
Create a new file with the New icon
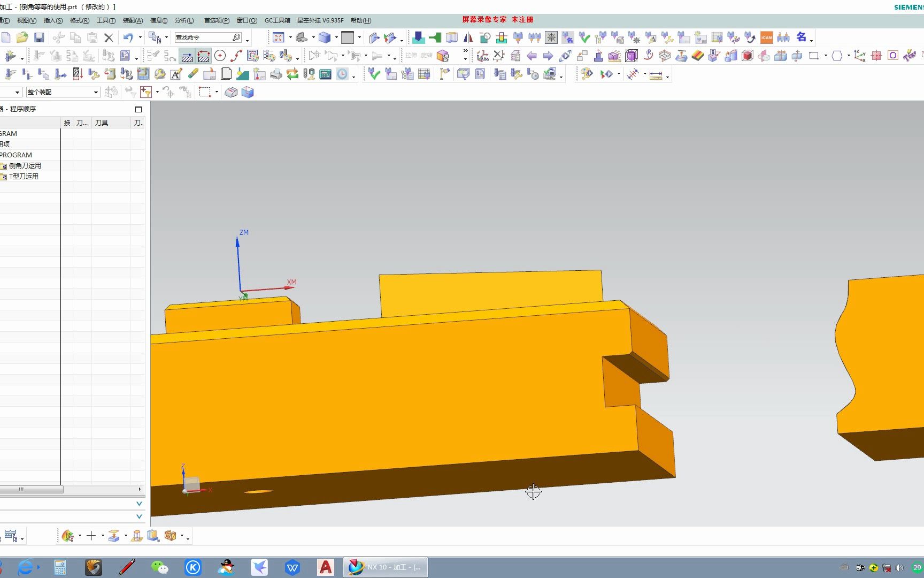pyautogui.click(x=6, y=37)
